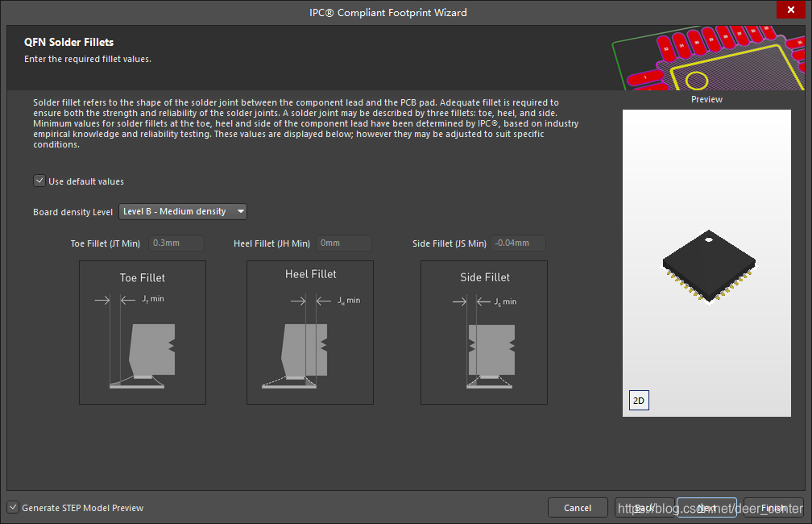Screen dimensions: 812x524
Task: Toggle the Use default values checkbox
Action: (39, 181)
